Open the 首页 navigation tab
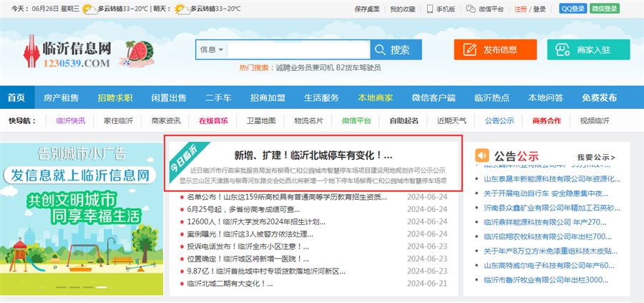The image size is (644, 303). click(x=16, y=97)
